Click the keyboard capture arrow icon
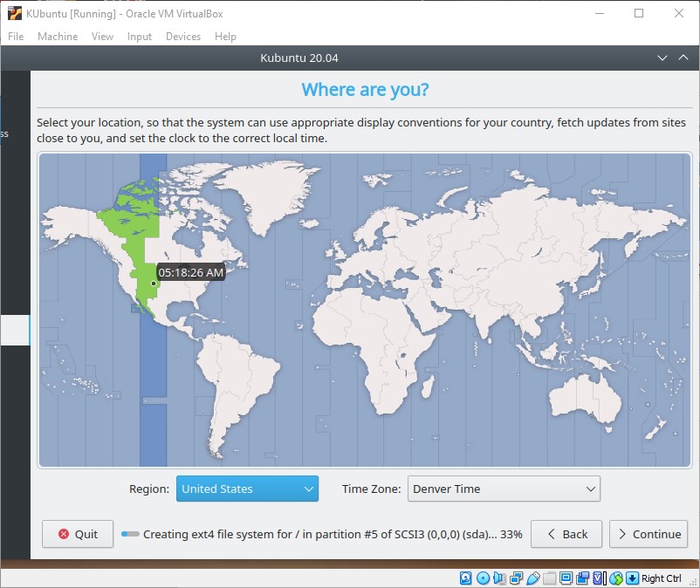 tap(632, 578)
